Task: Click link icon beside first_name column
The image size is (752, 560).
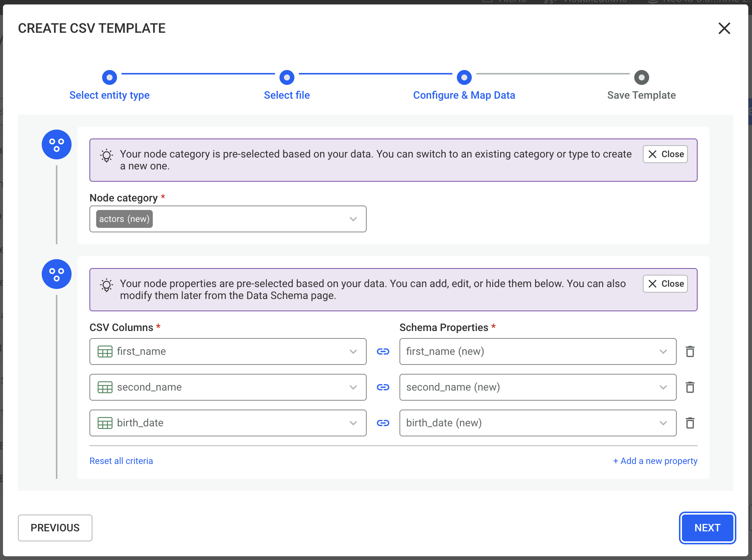Action: click(x=383, y=351)
